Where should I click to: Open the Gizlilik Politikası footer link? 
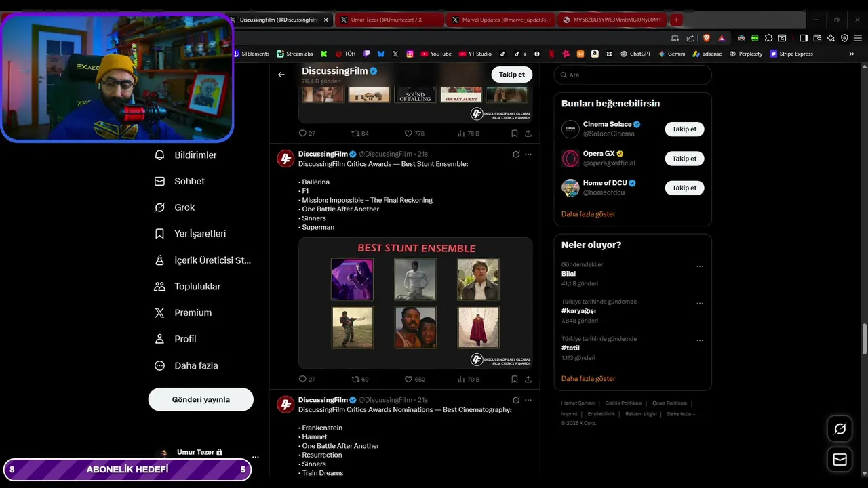point(623,403)
